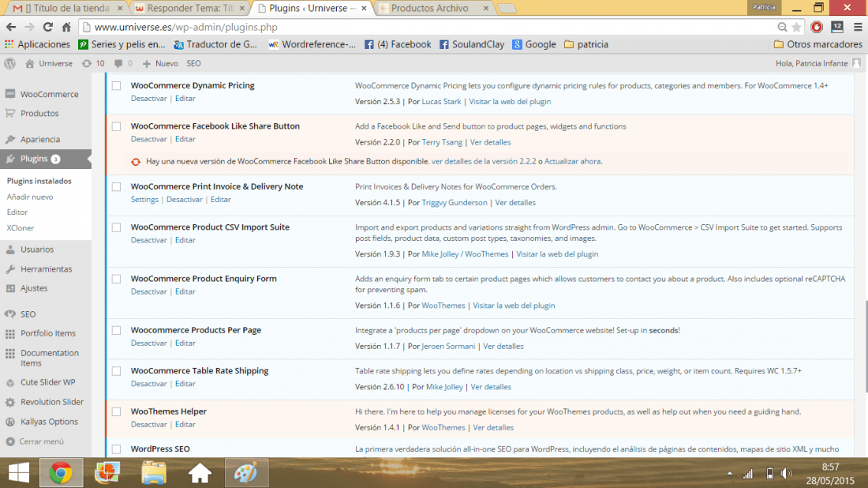The height and width of the screenshot is (488, 868).
Task: Collapse the sidebar with Cerrar menú
Action: [x=35, y=441]
